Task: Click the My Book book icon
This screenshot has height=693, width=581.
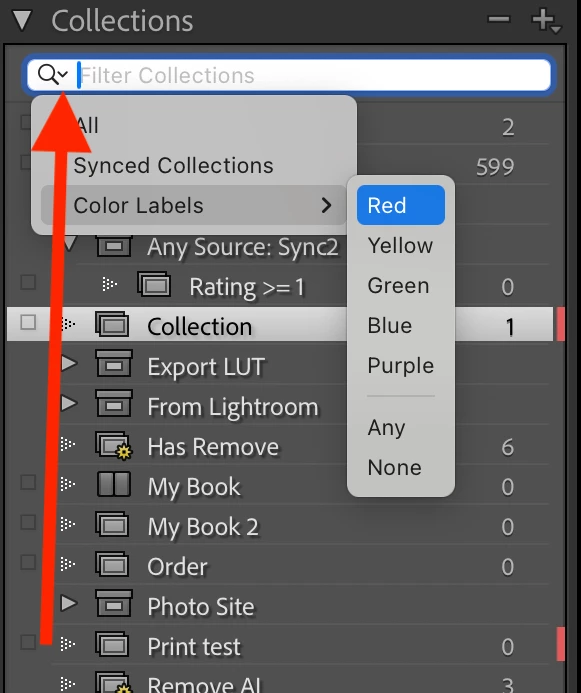Action: [114, 484]
